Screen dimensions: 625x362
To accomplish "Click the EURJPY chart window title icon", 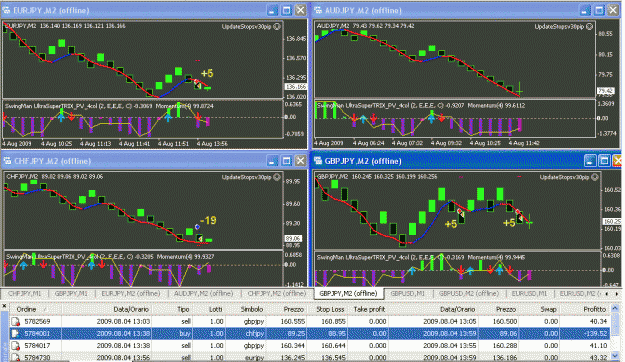I will coord(7,10).
